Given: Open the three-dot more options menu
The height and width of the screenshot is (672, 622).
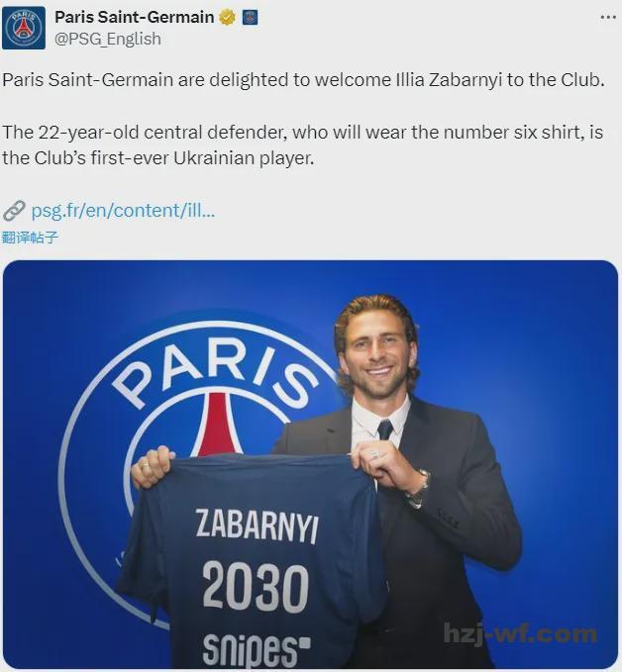Looking at the screenshot, I should click(x=608, y=17).
